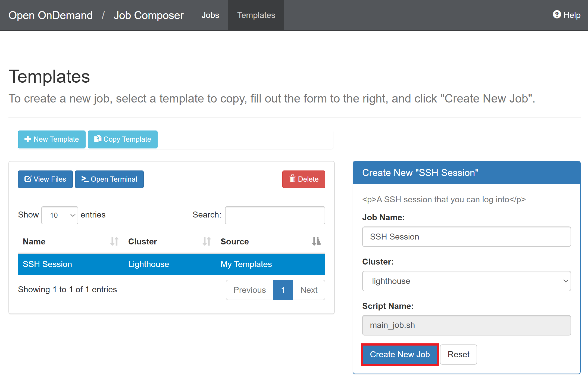Open the Open OnDemand home link
Viewport: 588px width, 379px height.
coord(51,15)
